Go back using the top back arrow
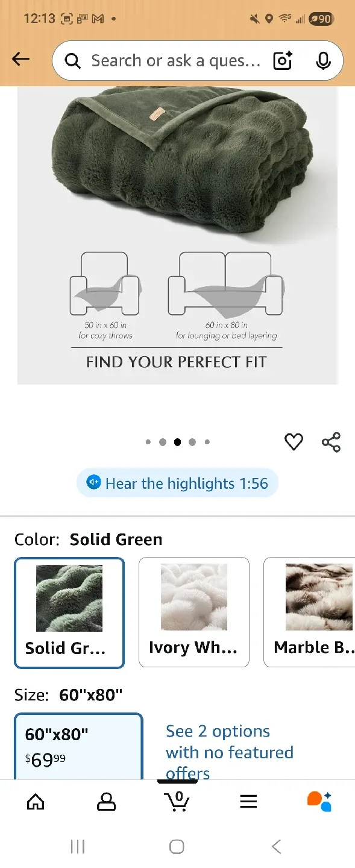 coord(20,59)
